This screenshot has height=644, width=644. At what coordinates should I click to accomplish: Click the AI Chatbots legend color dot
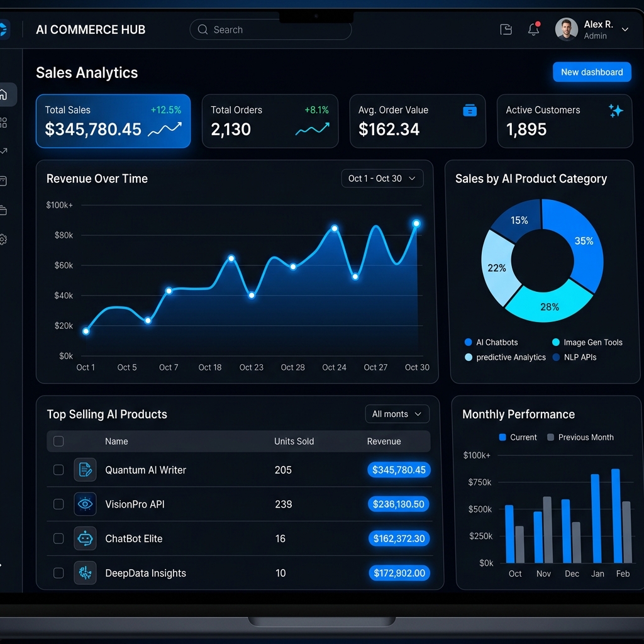pyautogui.click(x=468, y=342)
